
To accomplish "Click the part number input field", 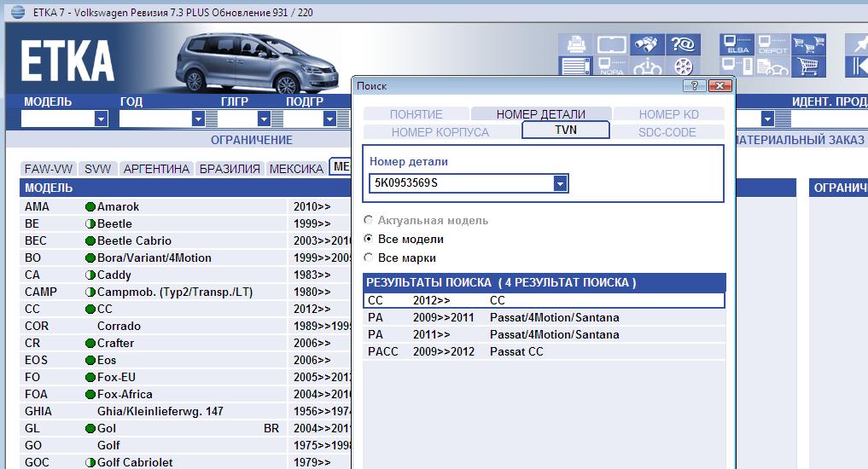I will coord(461,183).
